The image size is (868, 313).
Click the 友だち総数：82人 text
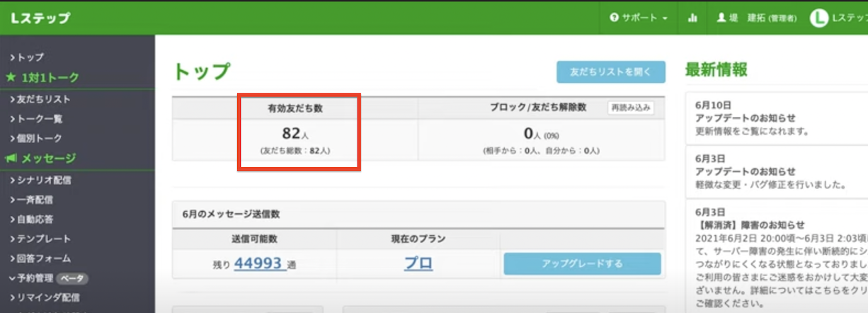pyautogui.click(x=295, y=152)
